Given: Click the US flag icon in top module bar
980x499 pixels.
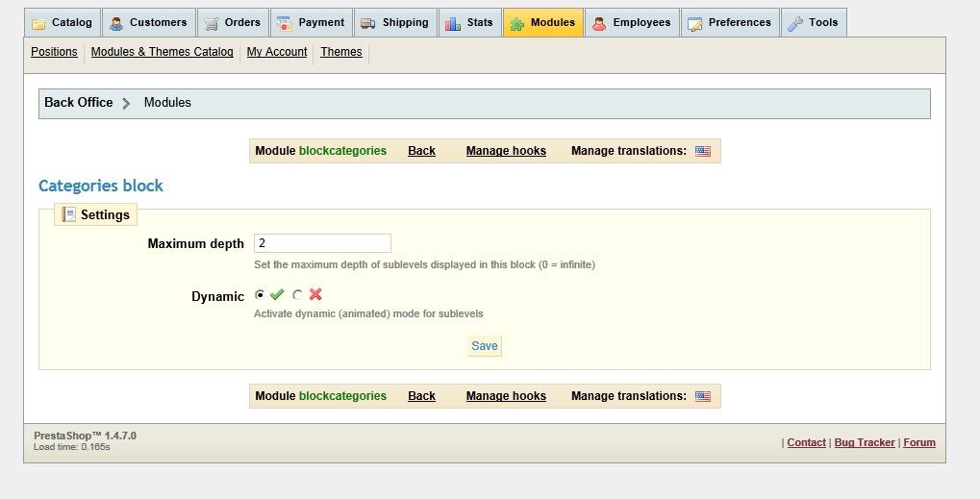Looking at the screenshot, I should pos(703,151).
